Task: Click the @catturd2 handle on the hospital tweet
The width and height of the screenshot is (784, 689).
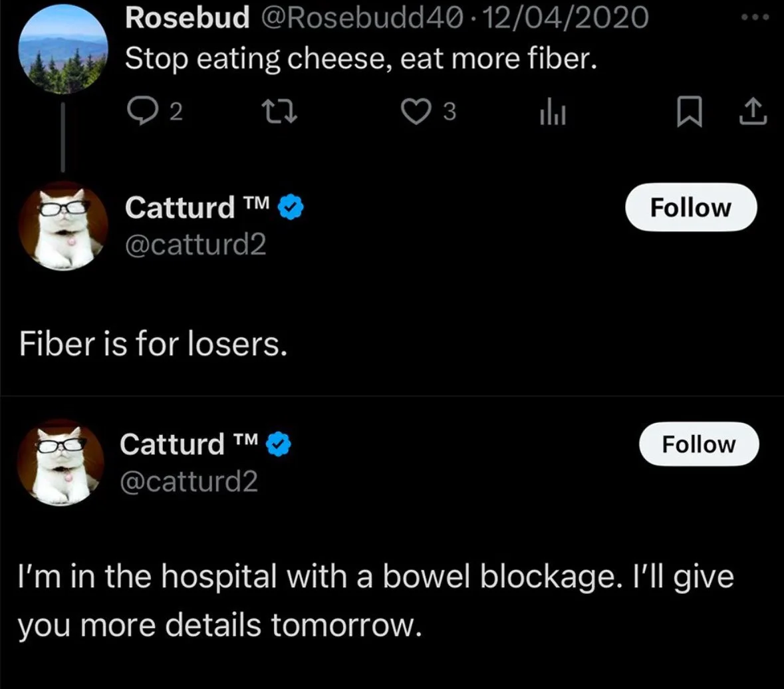Action: pyautogui.click(x=189, y=482)
